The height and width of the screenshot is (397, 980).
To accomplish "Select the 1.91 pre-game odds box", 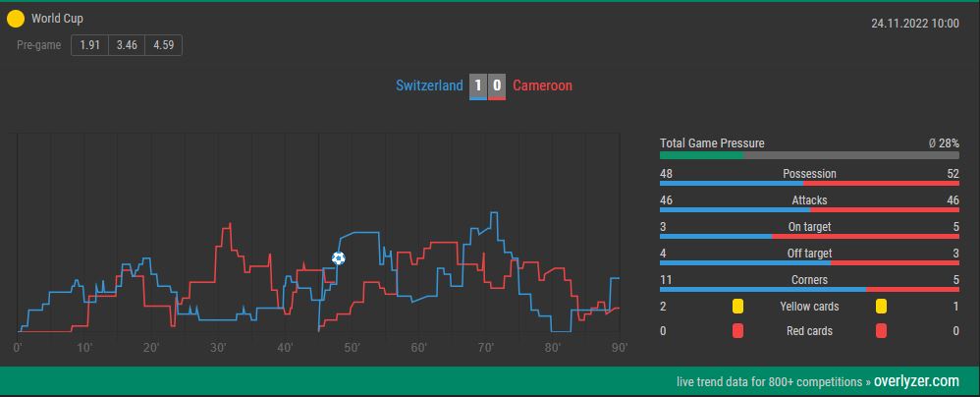I will 90,45.
